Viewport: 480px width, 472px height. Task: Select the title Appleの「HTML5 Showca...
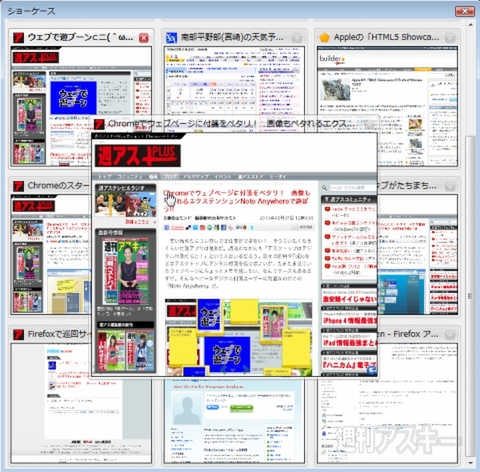[x=387, y=37]
